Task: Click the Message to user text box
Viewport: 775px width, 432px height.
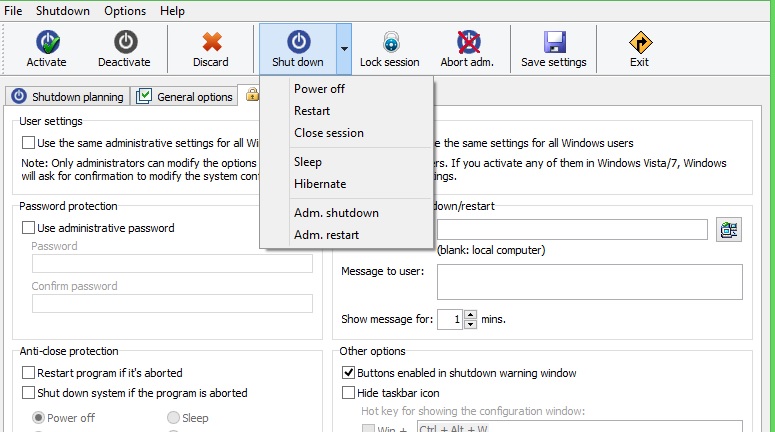Action: [590, 282]
